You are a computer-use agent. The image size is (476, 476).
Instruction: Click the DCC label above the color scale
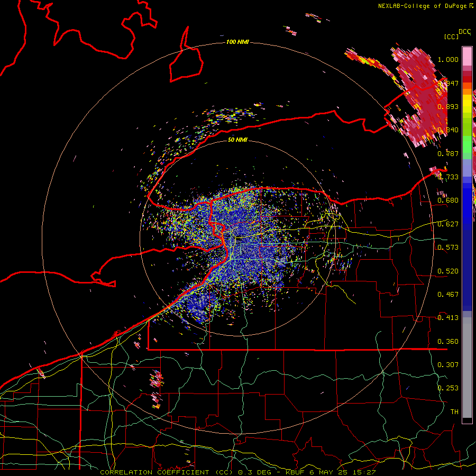click(x=464, y=32)
